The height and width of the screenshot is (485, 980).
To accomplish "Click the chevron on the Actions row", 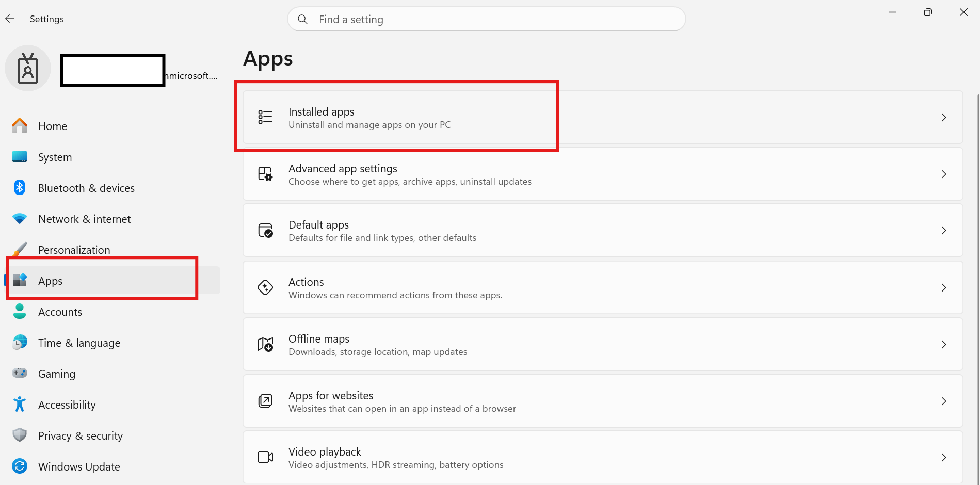I will tap(944, 287).
